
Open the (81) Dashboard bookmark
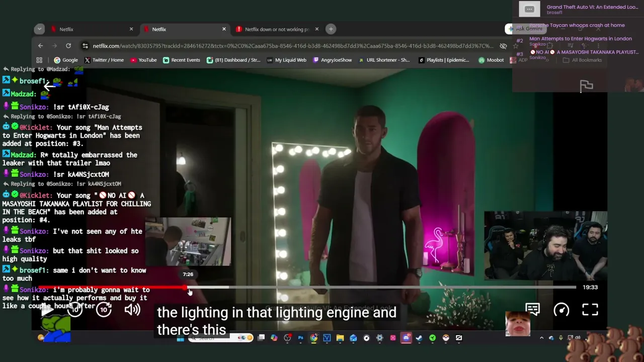(233, 60)
